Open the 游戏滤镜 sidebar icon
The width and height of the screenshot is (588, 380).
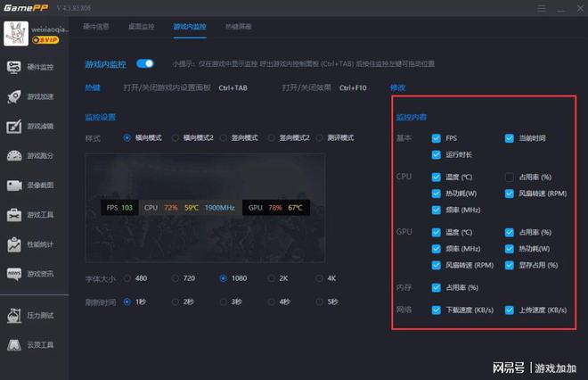pyautogui.click(x=14, y=126)
